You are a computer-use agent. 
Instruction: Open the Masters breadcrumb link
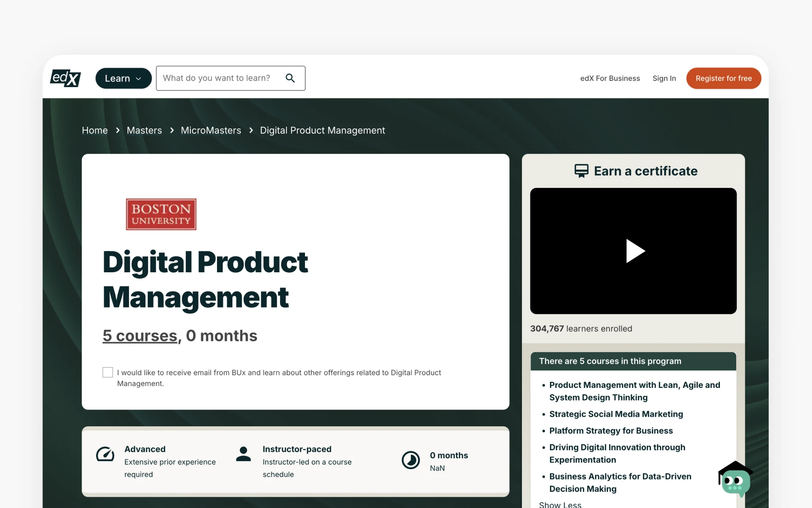click(144, 130)
